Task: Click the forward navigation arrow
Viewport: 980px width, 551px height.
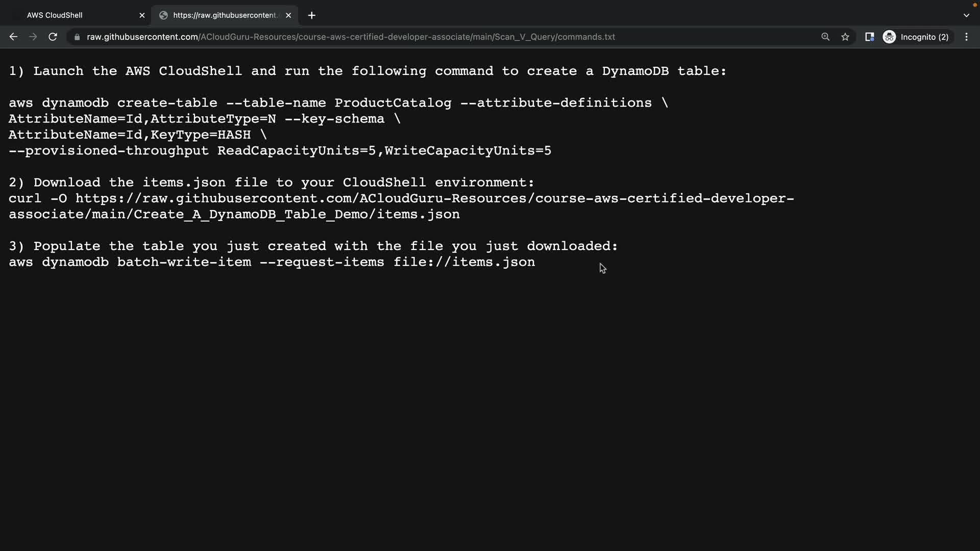Action: click(x=33, y=37)
